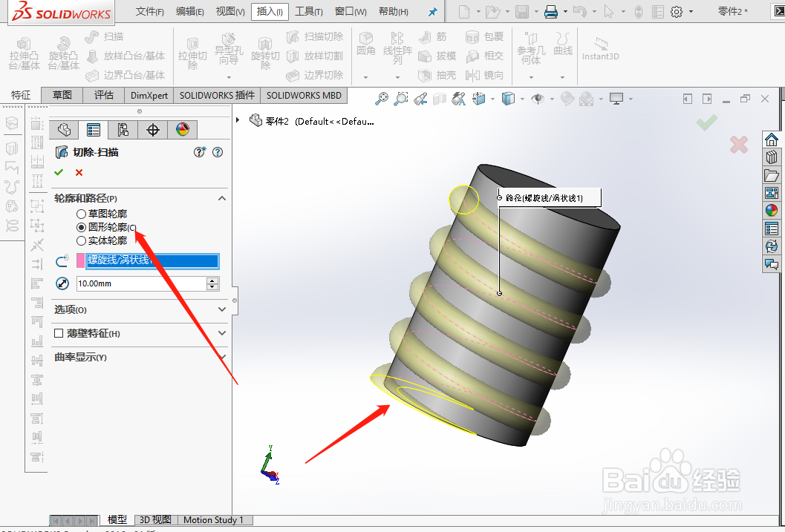Switch to the SOLIDWORKS MBD tab
This screenshot has width=785, height=532.
click(304, 95)
